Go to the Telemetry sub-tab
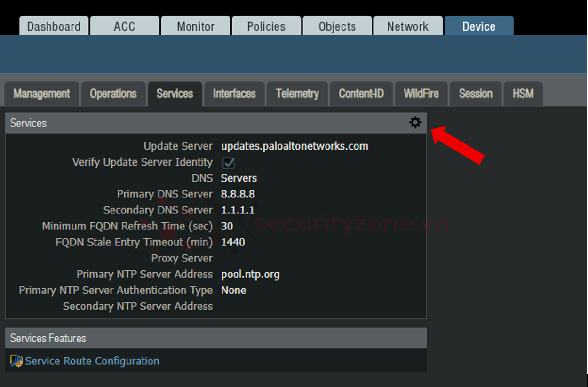588x387 pixels. (x=297, y=94)
